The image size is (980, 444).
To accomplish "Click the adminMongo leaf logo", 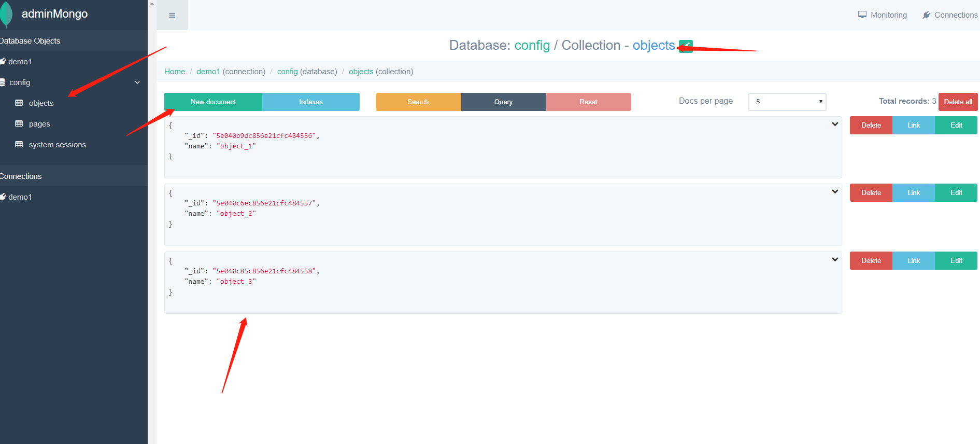I will [x=6, y=13].
